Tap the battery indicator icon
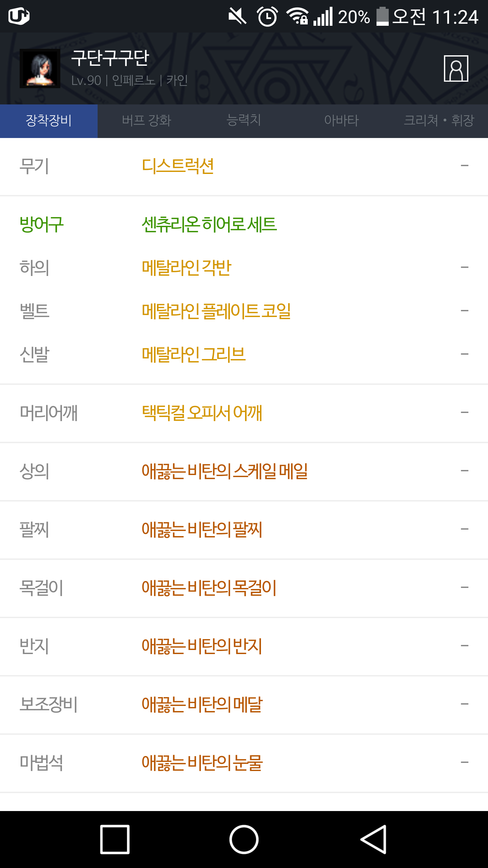Image resolution: width=488 pixels, height=868 pixels. click(382, 16)
